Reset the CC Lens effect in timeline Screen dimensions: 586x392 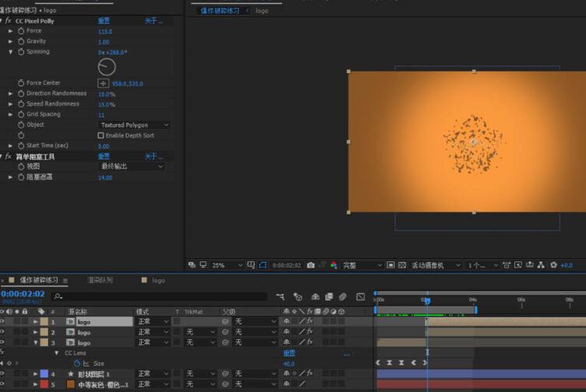(x=289, y=353)
